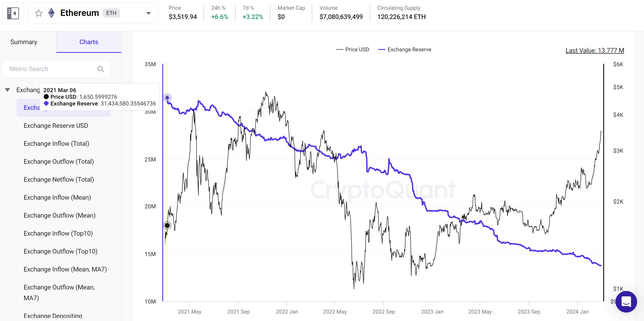Screen dimensions: 644x321
Task: Toggle Price USD series in legend
Action: click(x=353, y=50)
